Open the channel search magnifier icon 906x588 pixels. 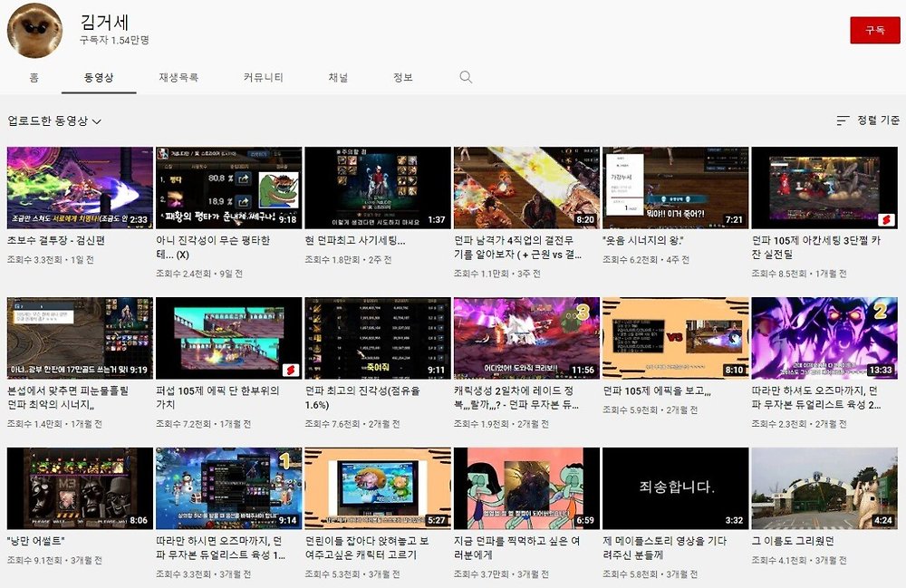[466, 77]
